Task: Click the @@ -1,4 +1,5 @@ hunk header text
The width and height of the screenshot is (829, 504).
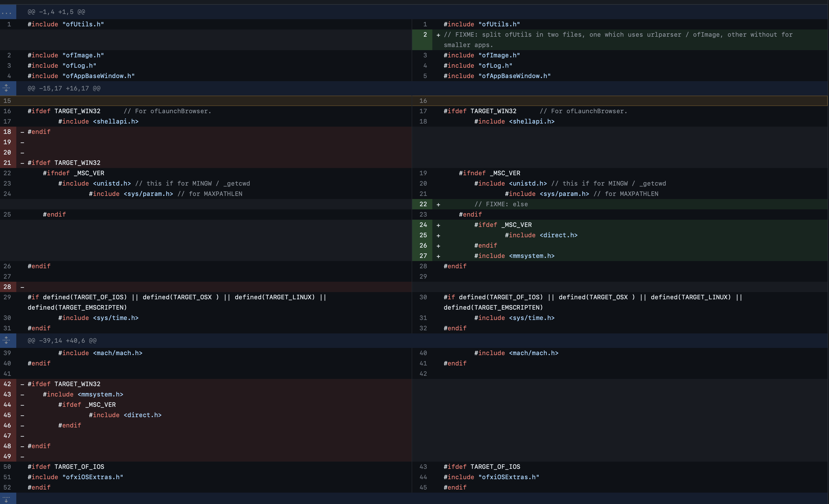Action: pos(56,12)
